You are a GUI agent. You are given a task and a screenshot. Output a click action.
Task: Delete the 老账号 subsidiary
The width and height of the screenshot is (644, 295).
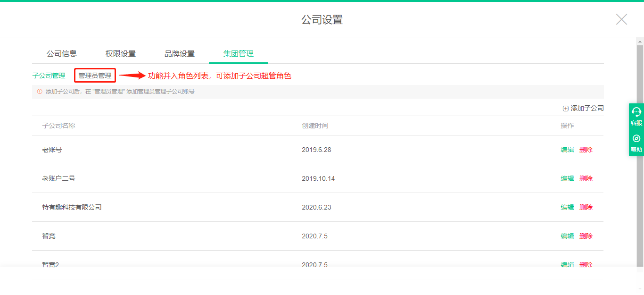pyautogui.click(x=586, y=150)
